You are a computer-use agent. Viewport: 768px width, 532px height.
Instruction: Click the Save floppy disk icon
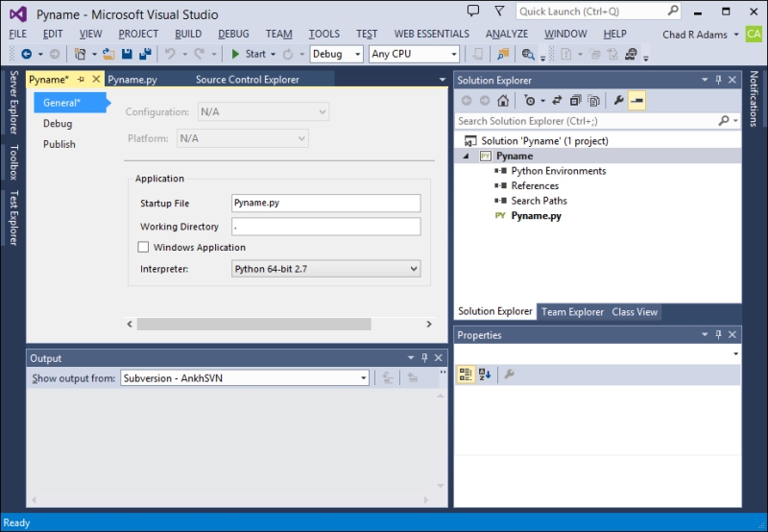127,54
